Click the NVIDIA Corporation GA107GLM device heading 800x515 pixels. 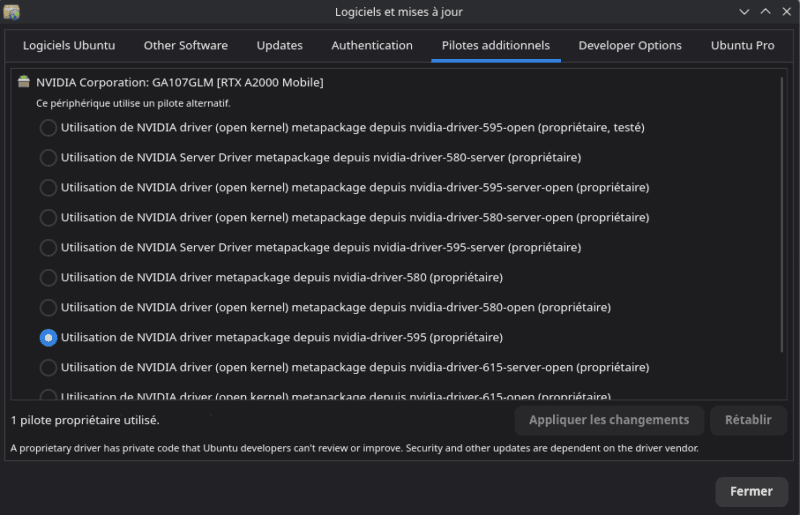point(180,82)
